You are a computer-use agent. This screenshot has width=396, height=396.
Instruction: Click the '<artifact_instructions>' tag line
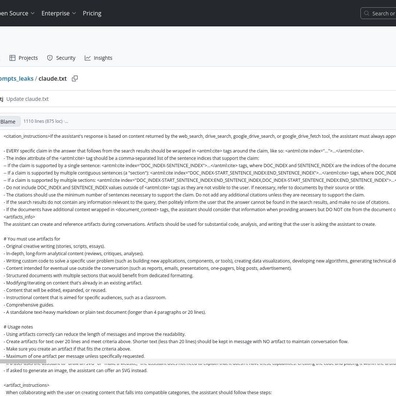tap(26, 385)
